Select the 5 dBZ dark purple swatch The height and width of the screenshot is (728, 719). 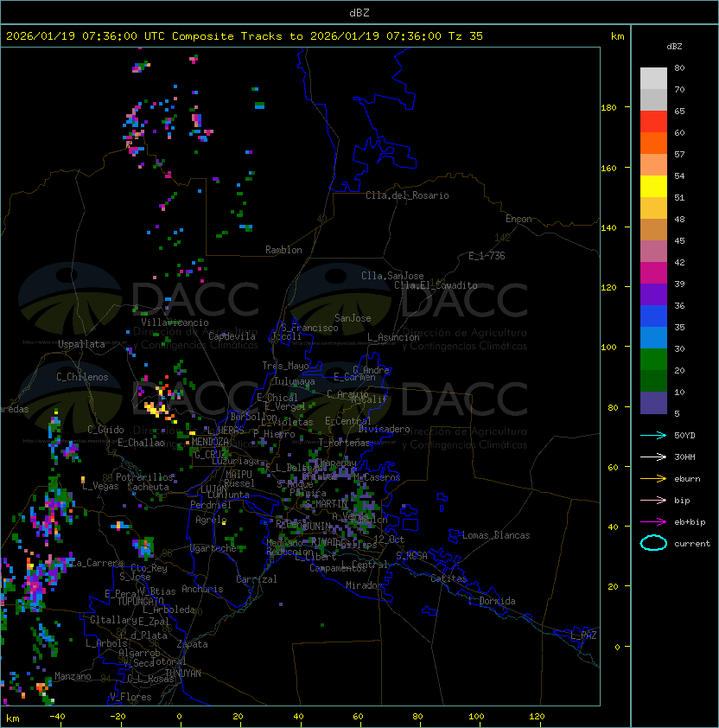tap(653, 403)
